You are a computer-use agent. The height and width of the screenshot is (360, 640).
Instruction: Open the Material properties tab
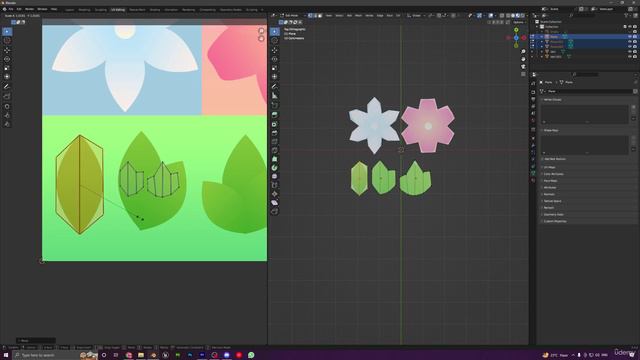533,180
